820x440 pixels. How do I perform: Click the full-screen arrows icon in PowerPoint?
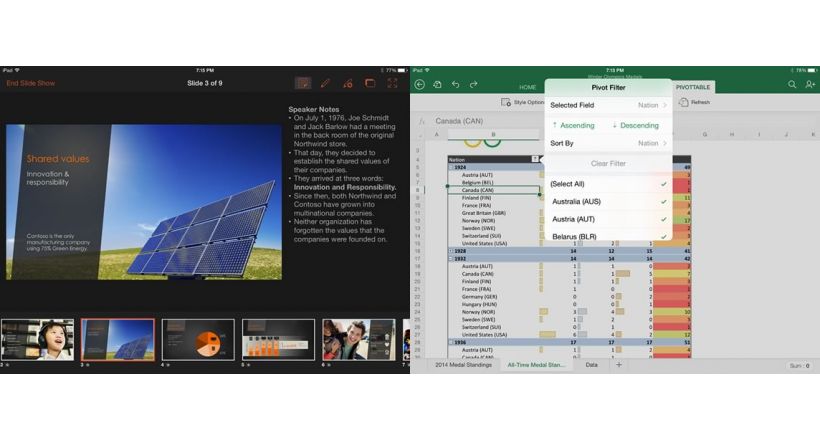click(x=392, y=83)
